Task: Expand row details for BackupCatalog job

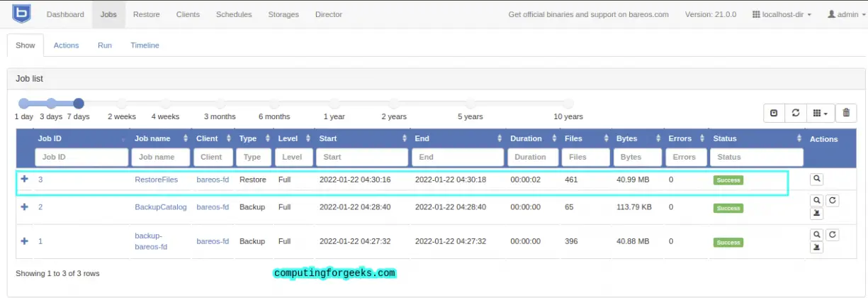Action: (x=25, y=207)
